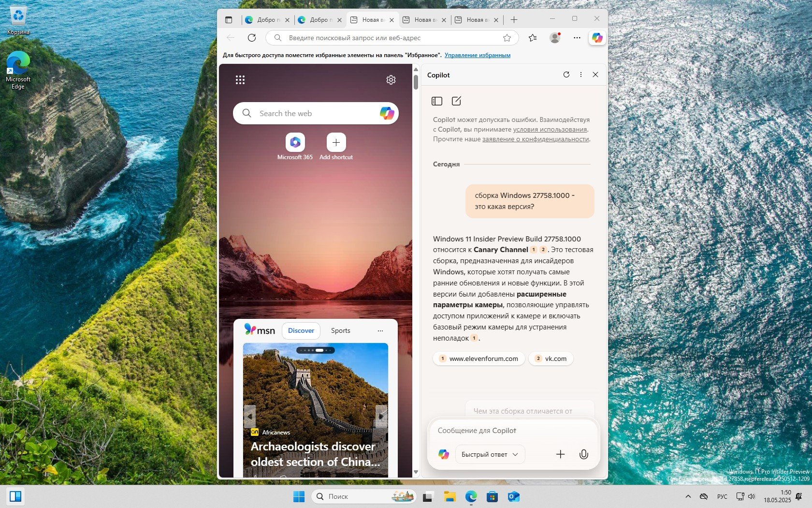Image resolution: width=812 pixels, height=508 pixels.
Task: Switch to the Discover feed tab
Action: (301, 330)
